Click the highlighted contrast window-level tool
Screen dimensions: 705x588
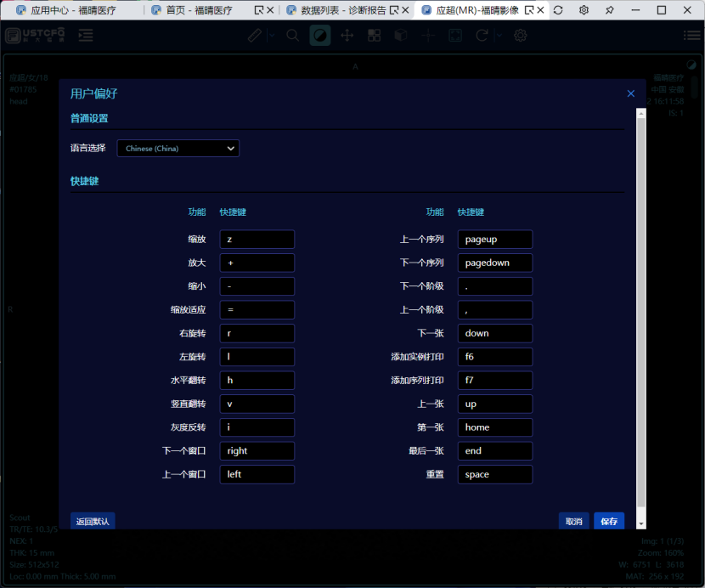tap(319, 36)
